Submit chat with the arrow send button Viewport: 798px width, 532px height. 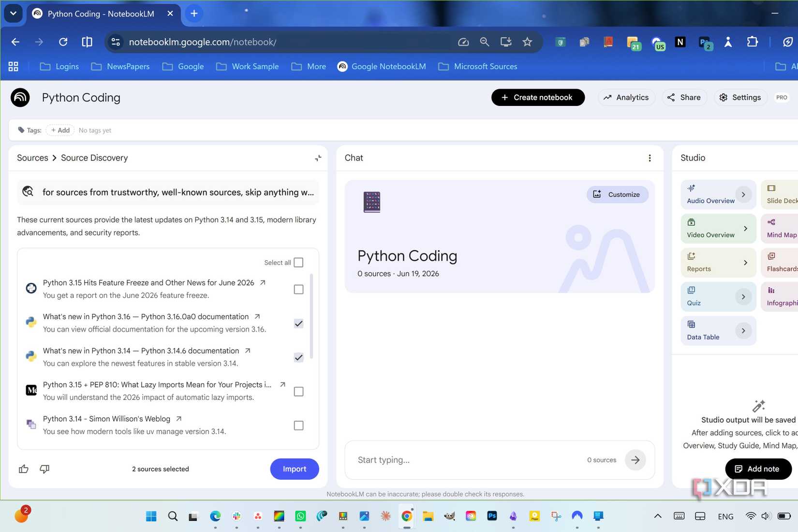[x=635, y=460]
